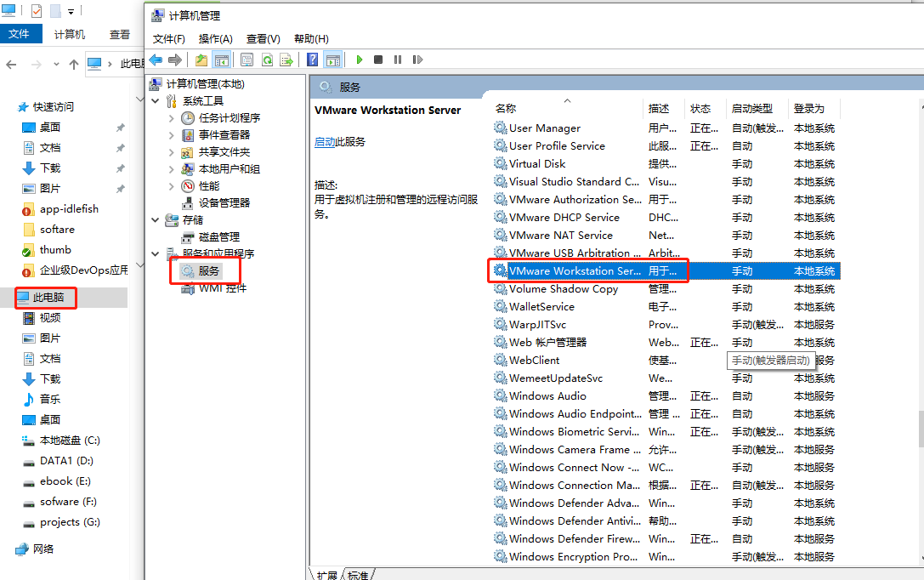The height and width of the screenshot is (580, 924).
Task: Open 此电脑 in Explorer navigation pane
Action: [x=48, y=297]
